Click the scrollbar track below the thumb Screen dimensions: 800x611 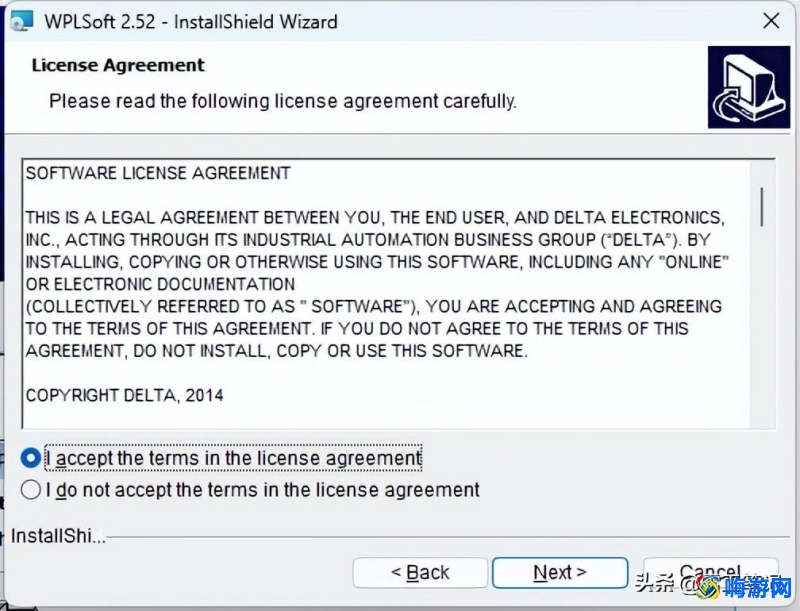(x=762, y=326)
